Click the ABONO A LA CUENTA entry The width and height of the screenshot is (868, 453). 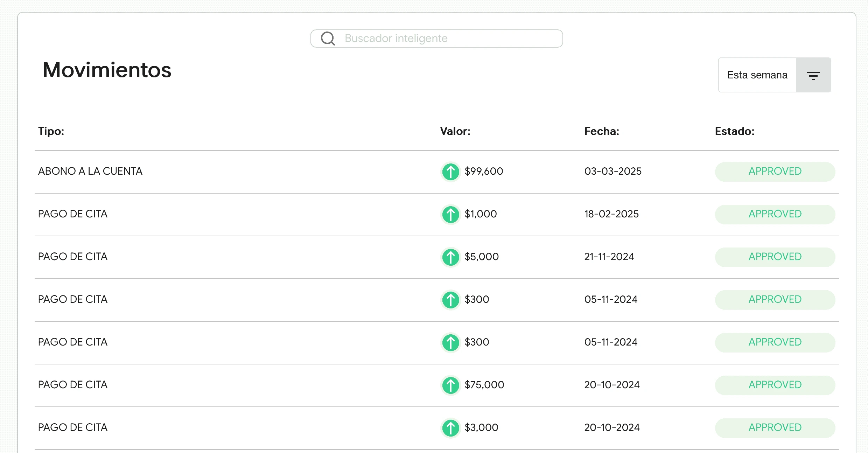[x=90, y=172]
